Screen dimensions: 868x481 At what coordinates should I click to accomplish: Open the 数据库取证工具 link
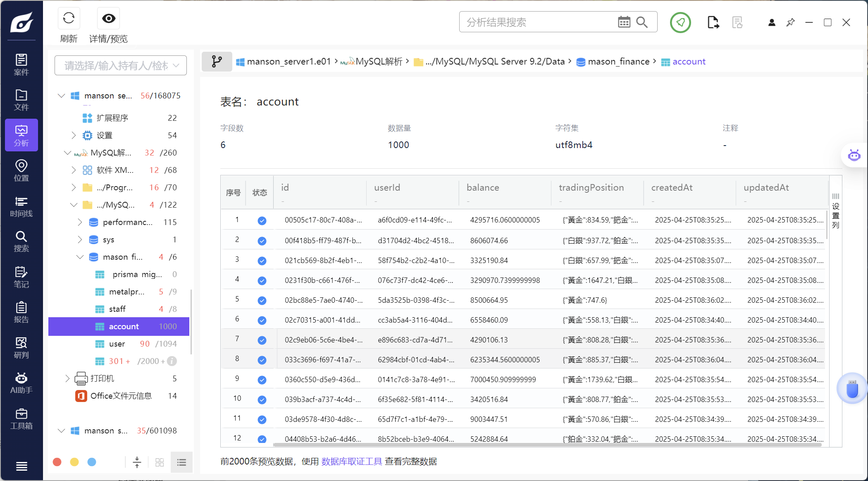pos(351,461)
